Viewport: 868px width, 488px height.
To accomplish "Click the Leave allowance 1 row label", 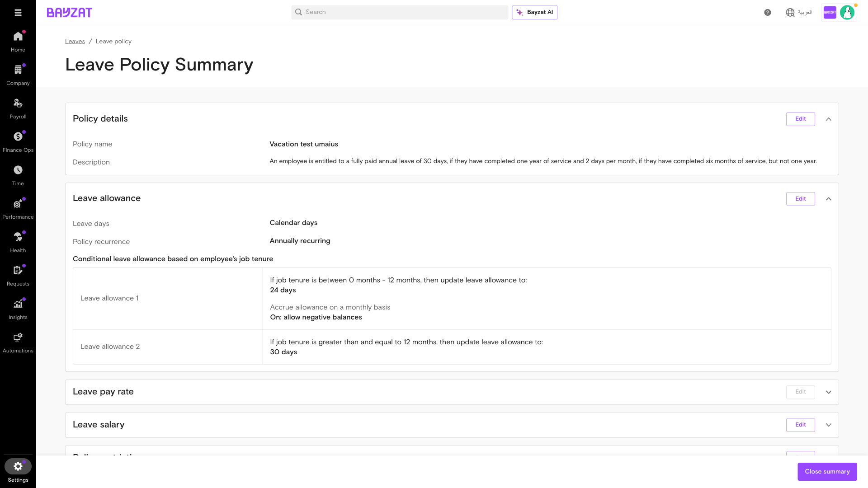I will 109,298.
